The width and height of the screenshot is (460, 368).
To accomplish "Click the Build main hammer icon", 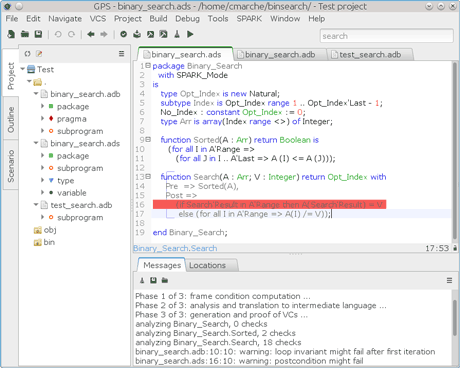I will [151, 34].
